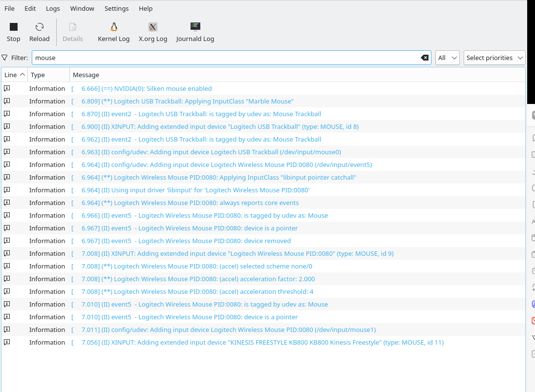Click info icon of acceleration factor 2.000 row

point(7,279)
